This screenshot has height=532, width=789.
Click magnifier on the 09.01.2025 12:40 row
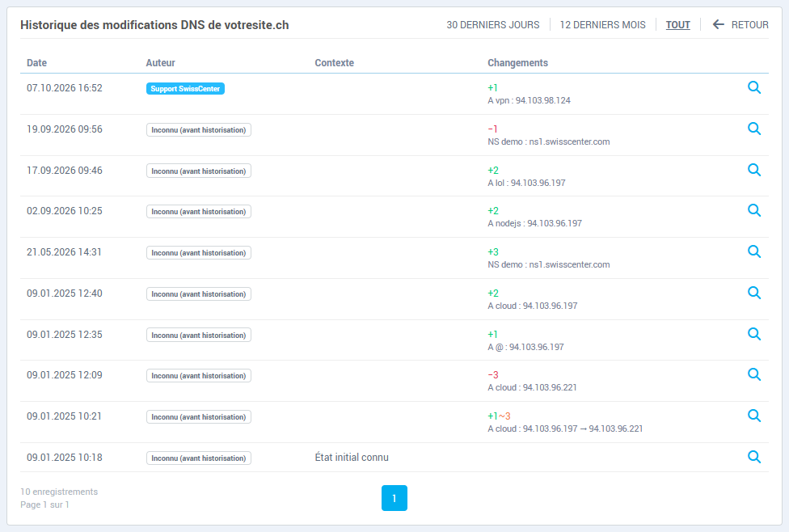[x=753, y=293]
